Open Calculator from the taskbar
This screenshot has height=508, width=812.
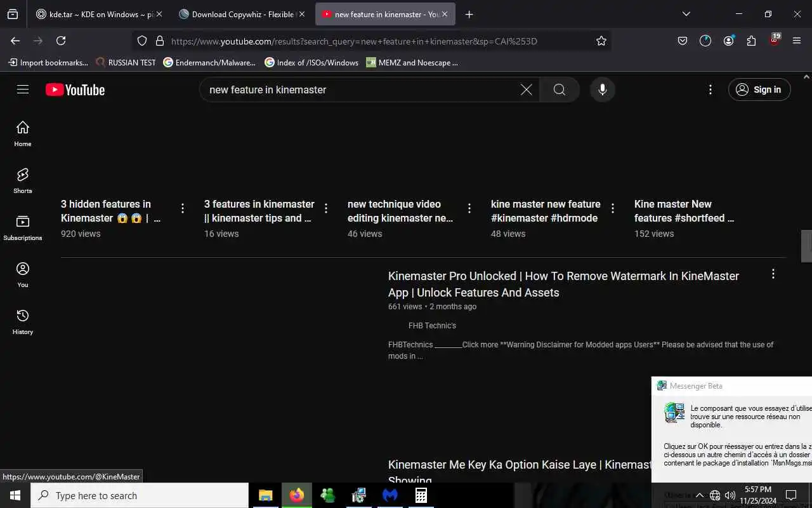[x=421, y=495]
